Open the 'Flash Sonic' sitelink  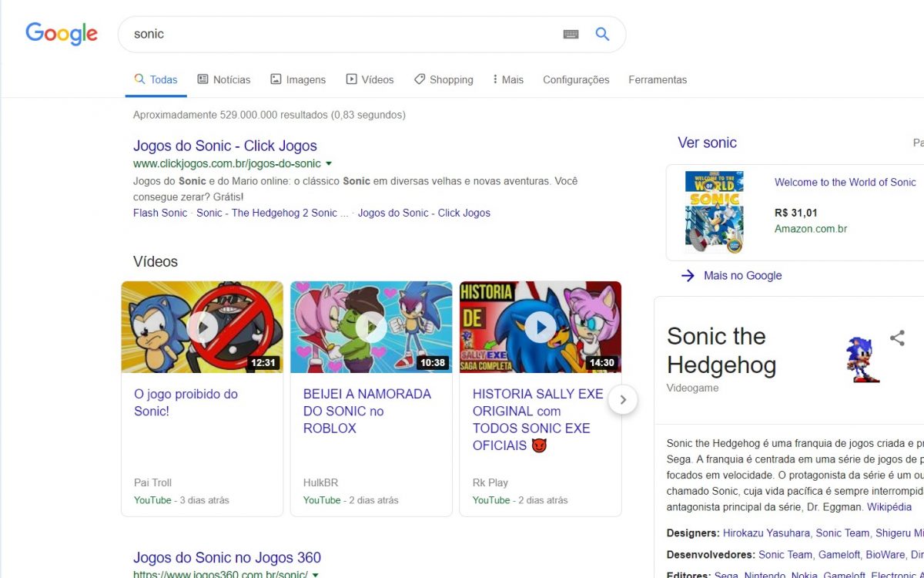(x=160, y=213)
